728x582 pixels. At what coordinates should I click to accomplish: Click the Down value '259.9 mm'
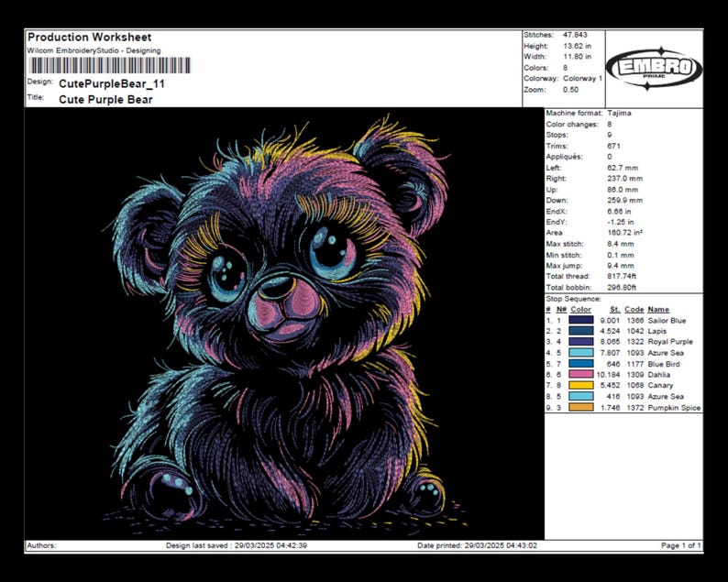click(x=625, y=200)
